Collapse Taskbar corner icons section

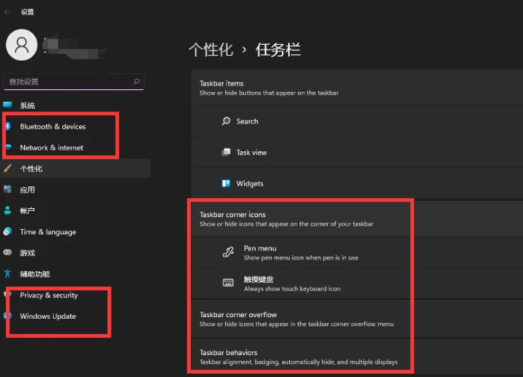(357, 219)
